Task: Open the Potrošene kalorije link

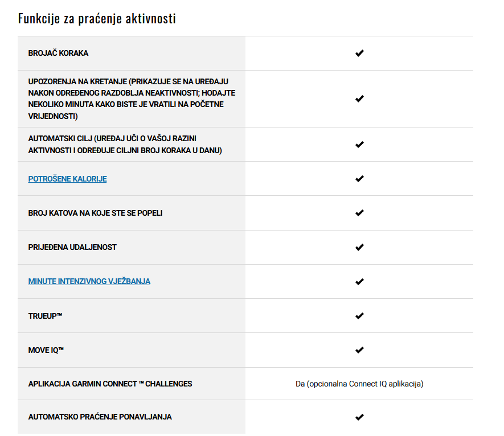Action: [68, 179]
